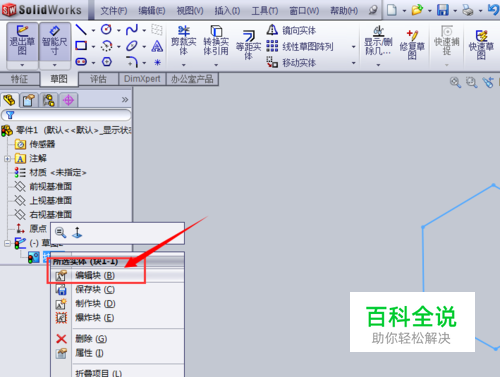The width and height of the screenshot is (500, 377).
Task: Open the ConfigurationManager tab
Action: 49,100
